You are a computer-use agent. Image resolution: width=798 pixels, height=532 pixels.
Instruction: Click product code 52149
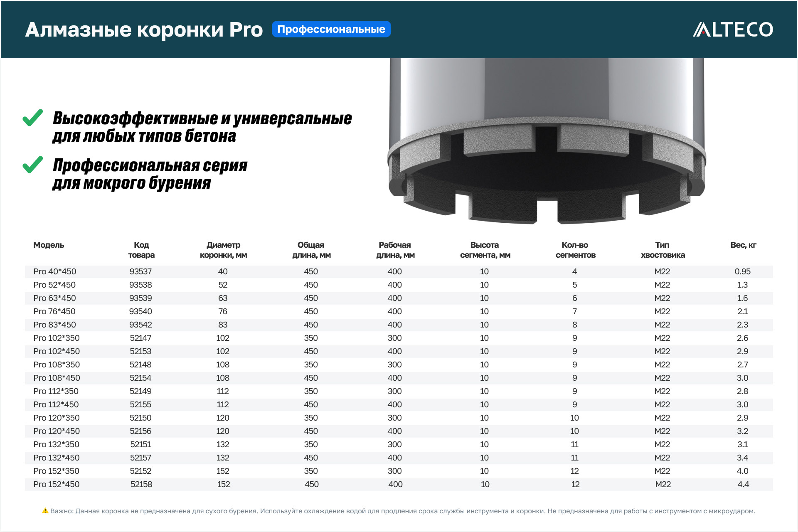(140, 391)
